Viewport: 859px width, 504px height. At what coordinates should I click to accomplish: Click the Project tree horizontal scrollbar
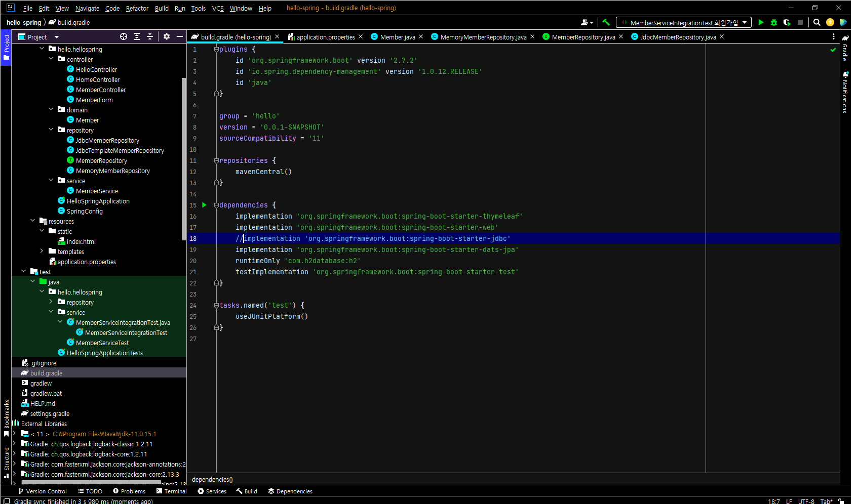point(91,483)
